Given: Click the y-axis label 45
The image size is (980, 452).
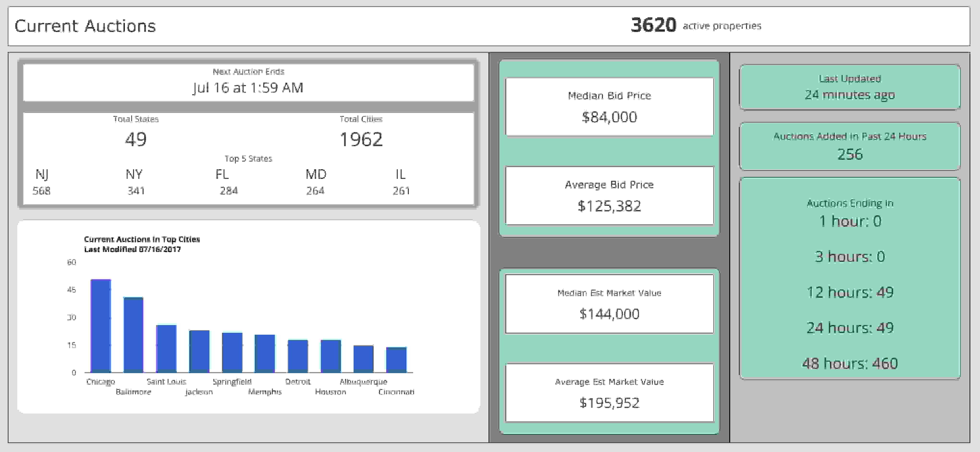Looking at the screenshot, I should tap(72, 290).
